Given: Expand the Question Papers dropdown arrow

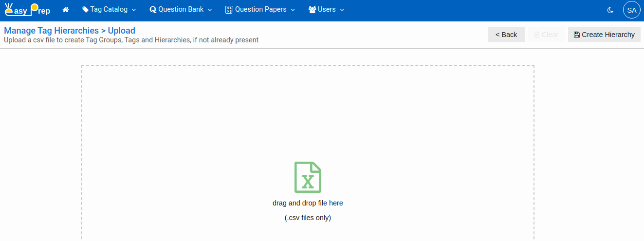Looking at the screenshot, I should coord(293,10).
